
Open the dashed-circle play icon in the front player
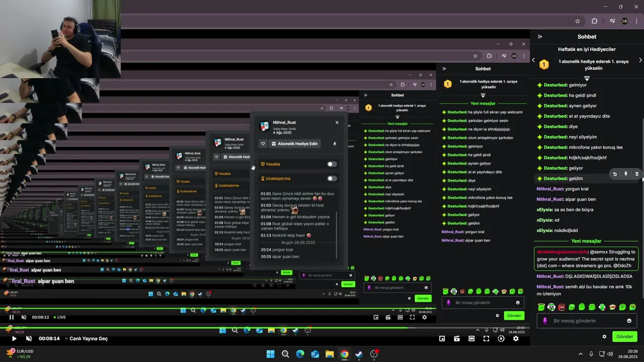[x=501, y=339]
